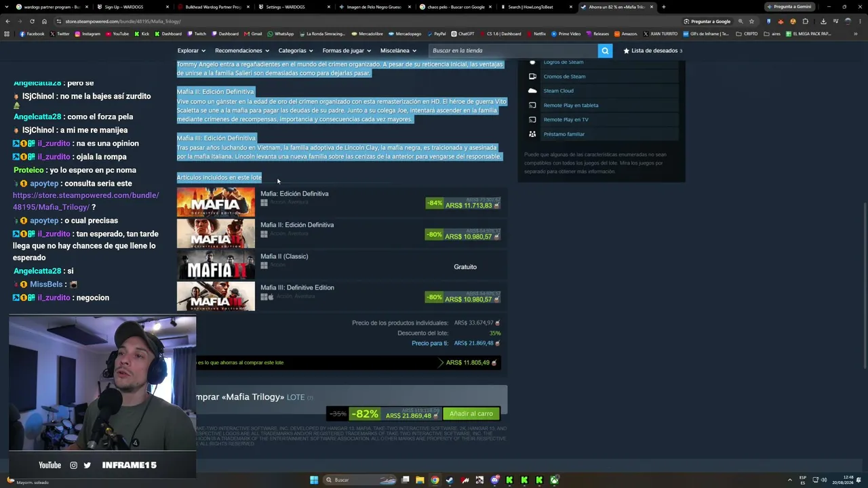Open the Mafia: Edición Definitiva item title
868x488 pixels.
pyautogui.click(x=294, y=194)
